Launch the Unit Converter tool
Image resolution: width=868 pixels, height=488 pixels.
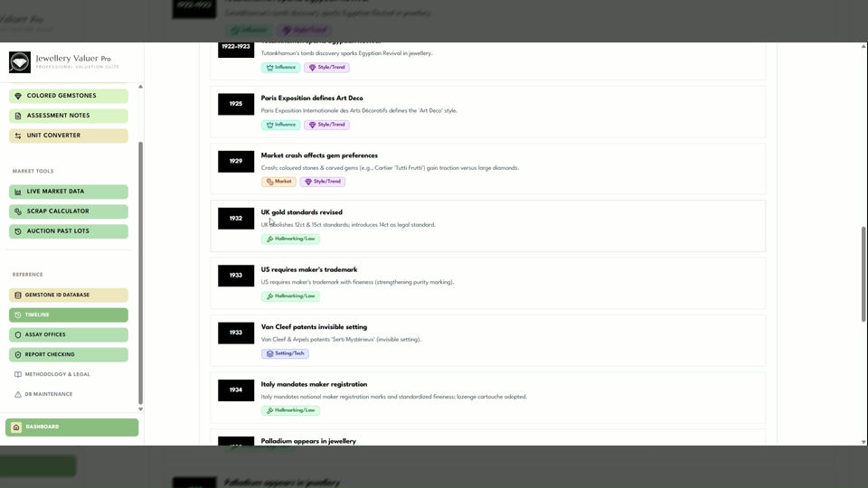[69, 136]
